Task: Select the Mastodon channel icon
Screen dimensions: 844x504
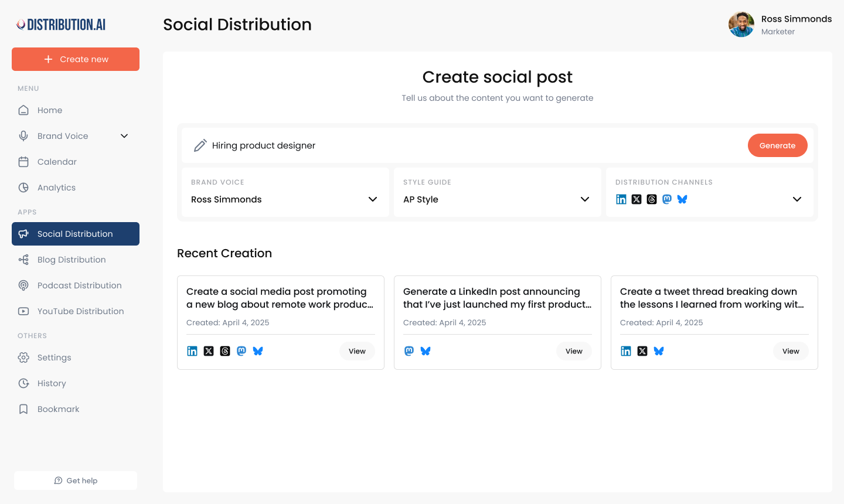Action: click(666, 199)
